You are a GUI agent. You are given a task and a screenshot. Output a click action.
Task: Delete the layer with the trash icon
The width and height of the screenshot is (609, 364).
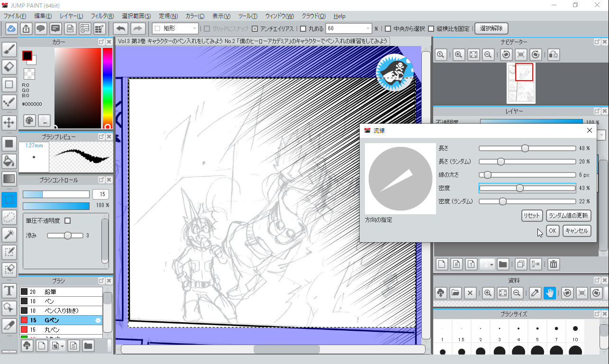tap(553, 264)
